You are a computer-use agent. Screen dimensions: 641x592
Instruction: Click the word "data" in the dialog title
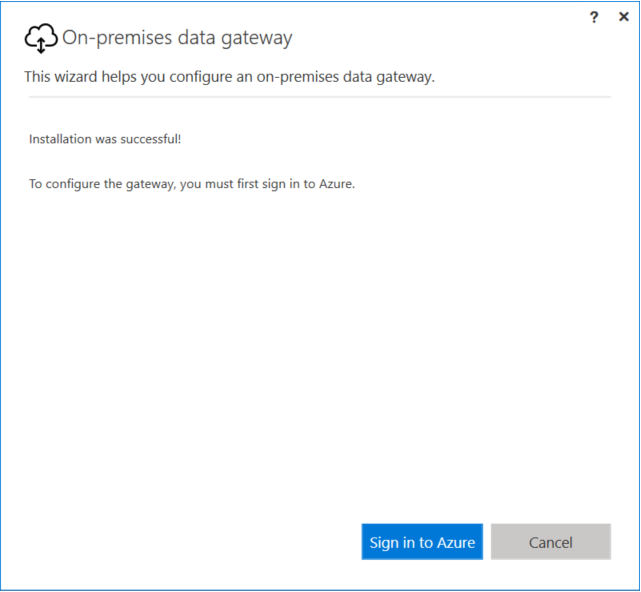point(199,38)
